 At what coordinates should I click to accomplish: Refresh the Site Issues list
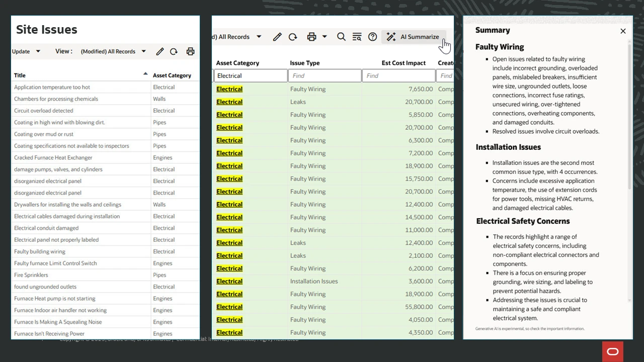174,51
